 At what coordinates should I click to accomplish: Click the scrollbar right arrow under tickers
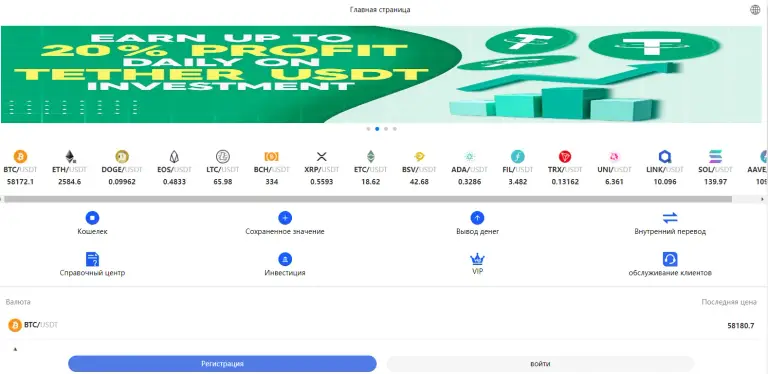click(763, 199)
